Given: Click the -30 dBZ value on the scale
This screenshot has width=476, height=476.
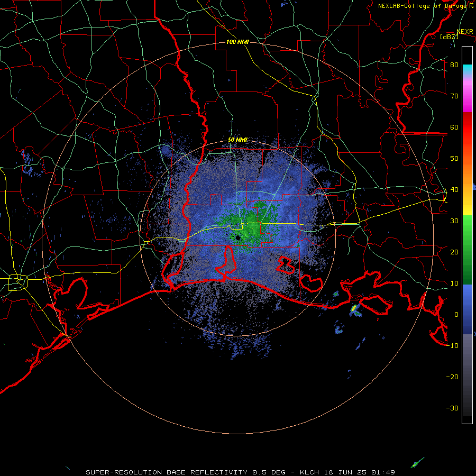Looking at the screenshot, I should [452, 408].
